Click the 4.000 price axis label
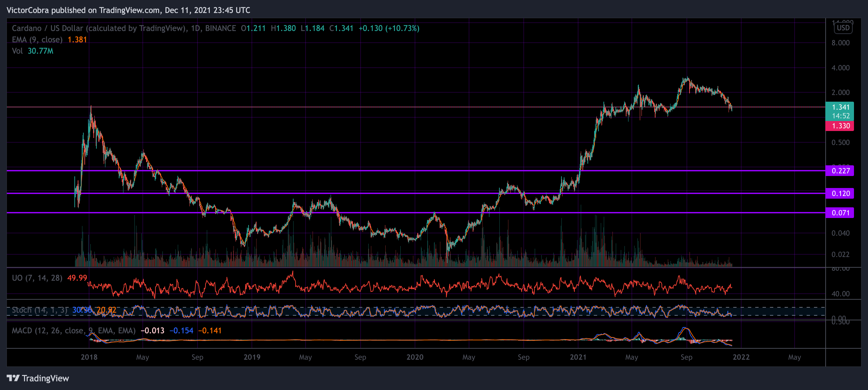The image size is (868, 390). coord(840,68)
